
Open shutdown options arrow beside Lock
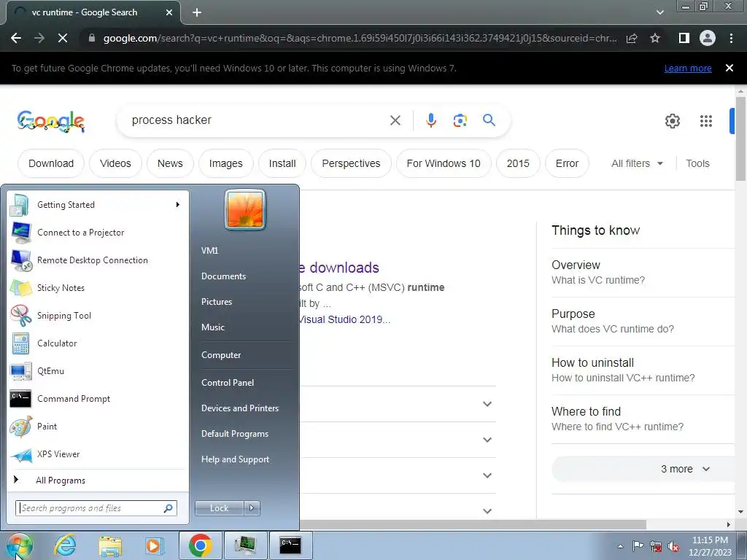coord(252,508)
